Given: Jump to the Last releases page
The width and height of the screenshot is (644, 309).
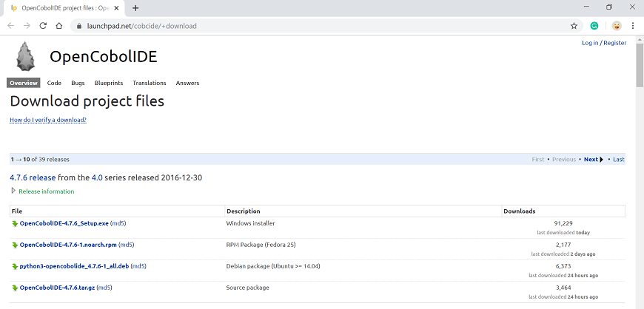Looking at the screenshot, I should tap(619, 159).
